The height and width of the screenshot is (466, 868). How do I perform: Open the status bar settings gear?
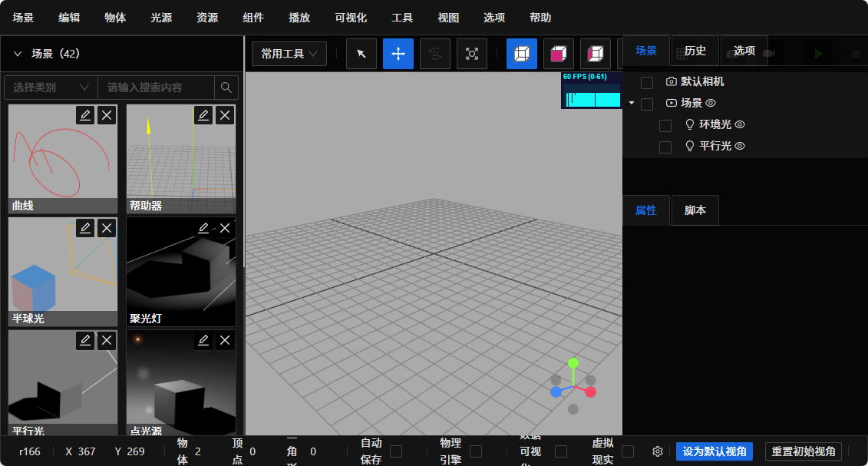(x=658, y=451)
